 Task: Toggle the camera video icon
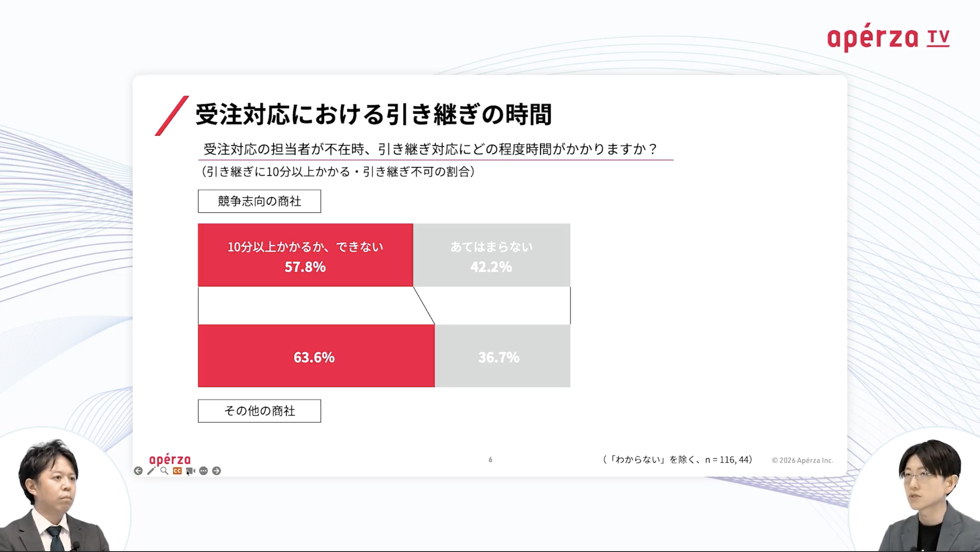tap(190, 471)
